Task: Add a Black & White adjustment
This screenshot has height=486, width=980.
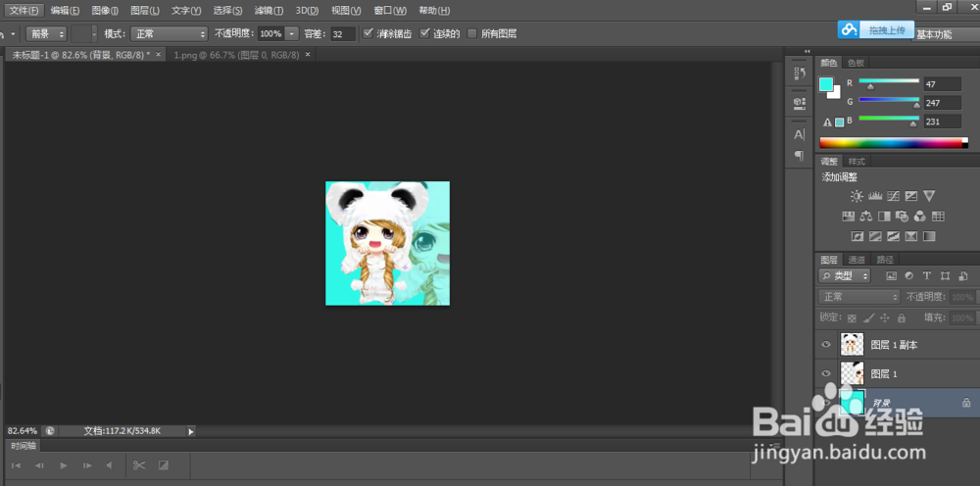Action: tap(884, 217)
